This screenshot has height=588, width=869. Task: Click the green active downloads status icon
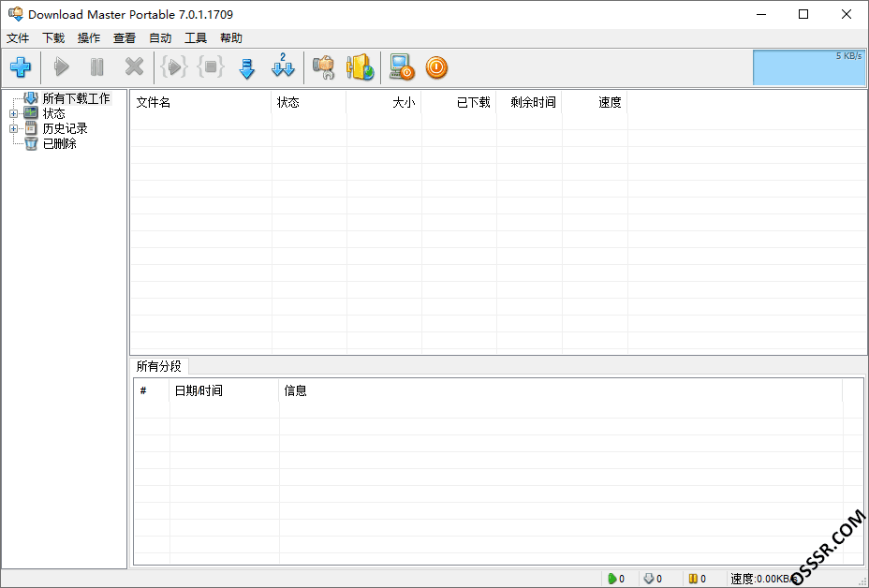pyautogui.click(x=611, y=579)
